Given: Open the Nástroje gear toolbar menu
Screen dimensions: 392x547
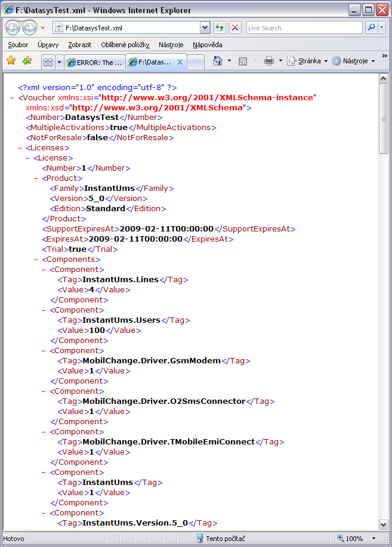Looking at the screenshot, I should [353, 61].
